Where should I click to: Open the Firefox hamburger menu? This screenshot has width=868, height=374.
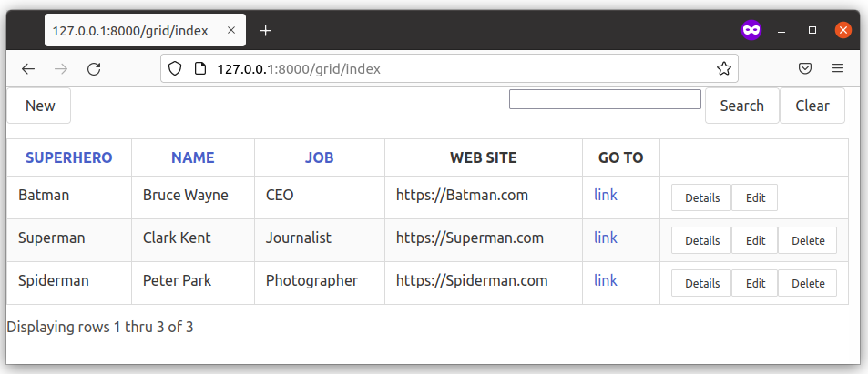(x=837, y=68)
